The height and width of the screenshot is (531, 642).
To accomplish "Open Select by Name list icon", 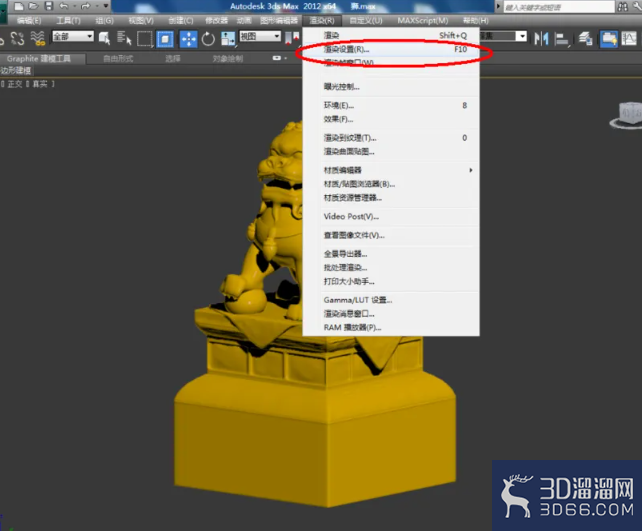I will (124, 39).
